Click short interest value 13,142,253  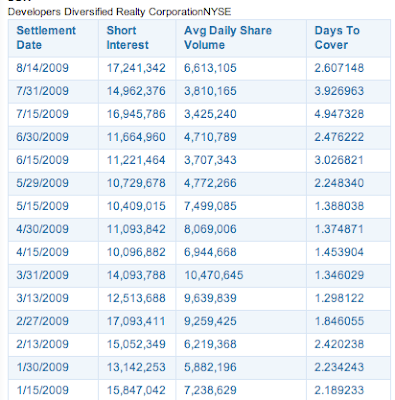(x=136, y=367)
